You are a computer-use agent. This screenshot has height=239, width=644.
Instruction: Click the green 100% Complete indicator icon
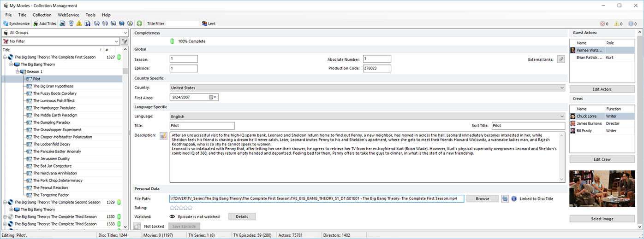tap(173, 41)
